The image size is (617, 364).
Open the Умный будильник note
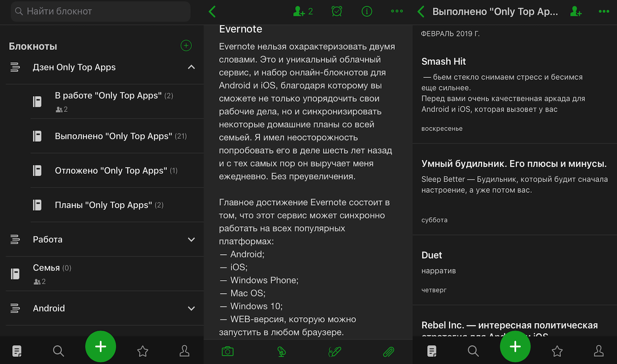point(515,189)
